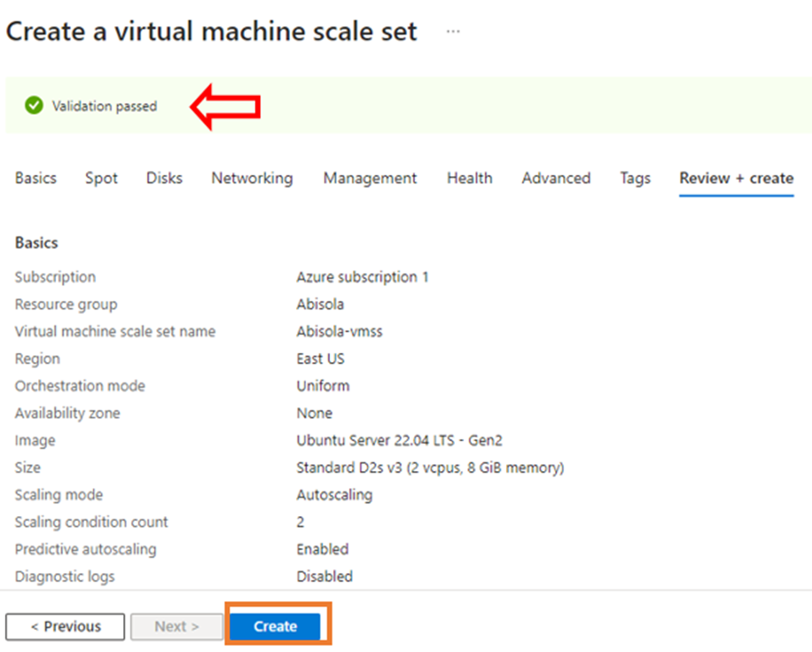812x652 pixels.
Task: Click the greyed-out Next button
Action: 176,626
